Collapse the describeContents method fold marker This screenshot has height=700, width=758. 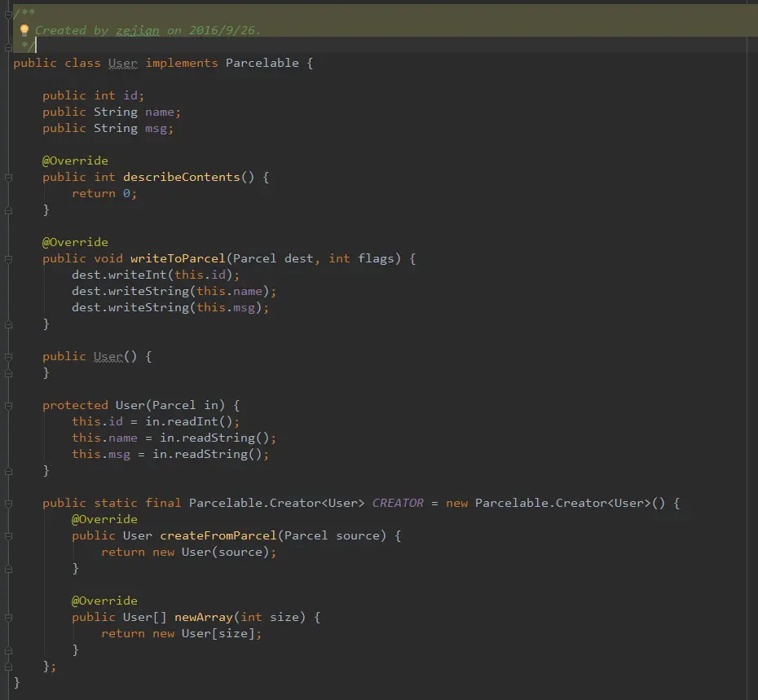8,178
